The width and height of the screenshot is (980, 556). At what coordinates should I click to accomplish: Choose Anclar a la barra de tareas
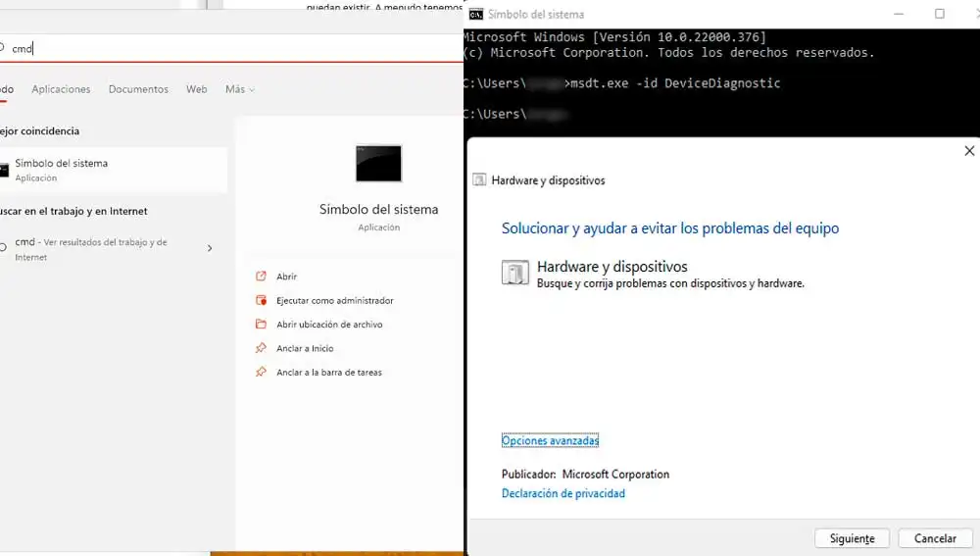click(x=328, y=372)
